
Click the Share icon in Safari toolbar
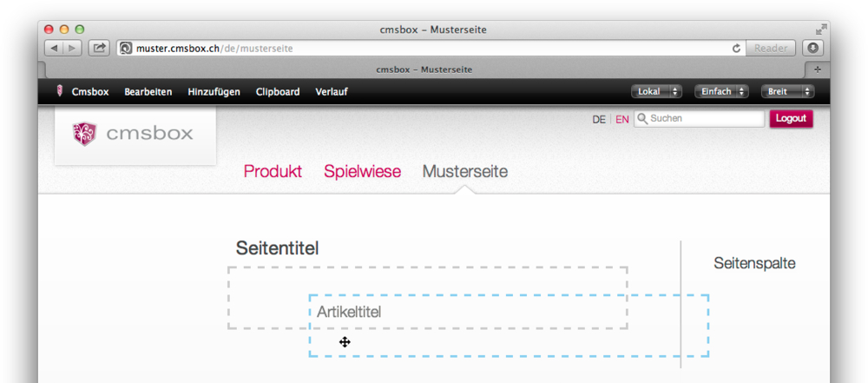coord(99,49)
